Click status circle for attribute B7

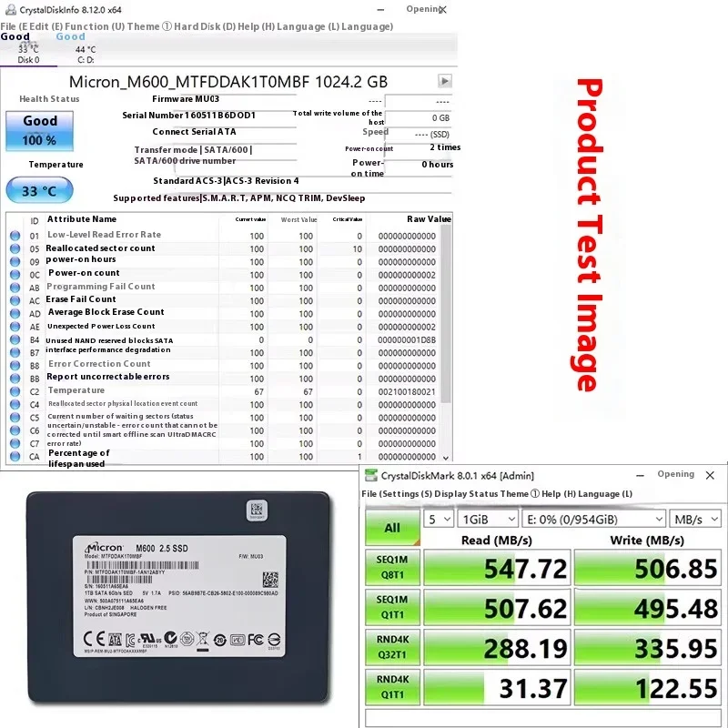point(15,352)
